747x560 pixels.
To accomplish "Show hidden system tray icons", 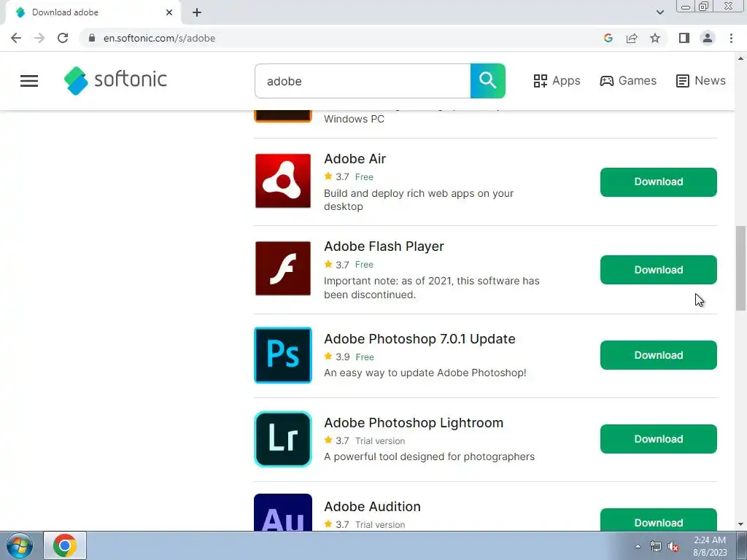I will tap(638, 546).
